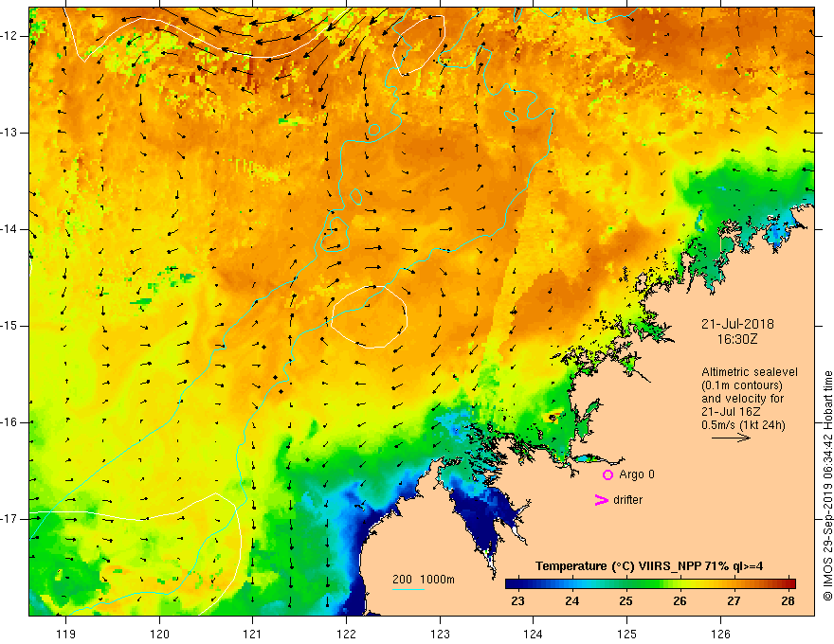Click the color bar tick label 24

point(571,601)
